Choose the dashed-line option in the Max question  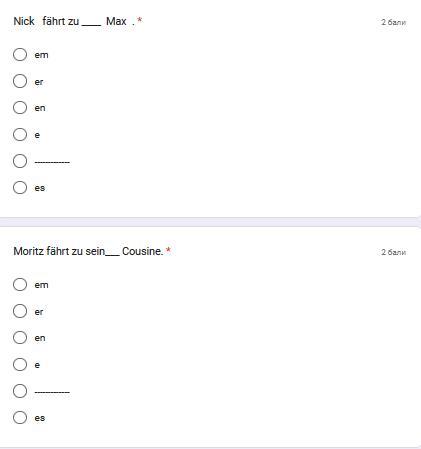tap(20, 161)
